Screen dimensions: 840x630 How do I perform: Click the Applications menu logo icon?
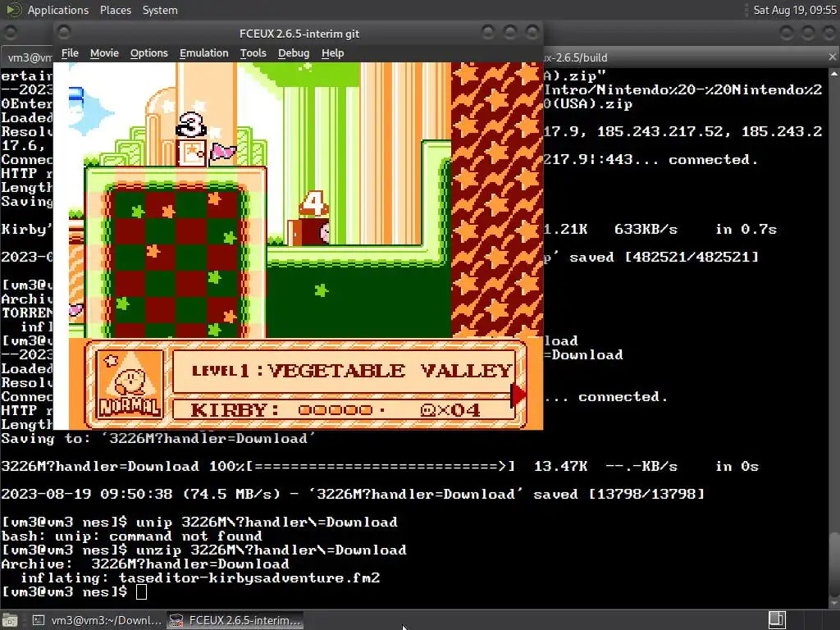[x=13, y=10]
